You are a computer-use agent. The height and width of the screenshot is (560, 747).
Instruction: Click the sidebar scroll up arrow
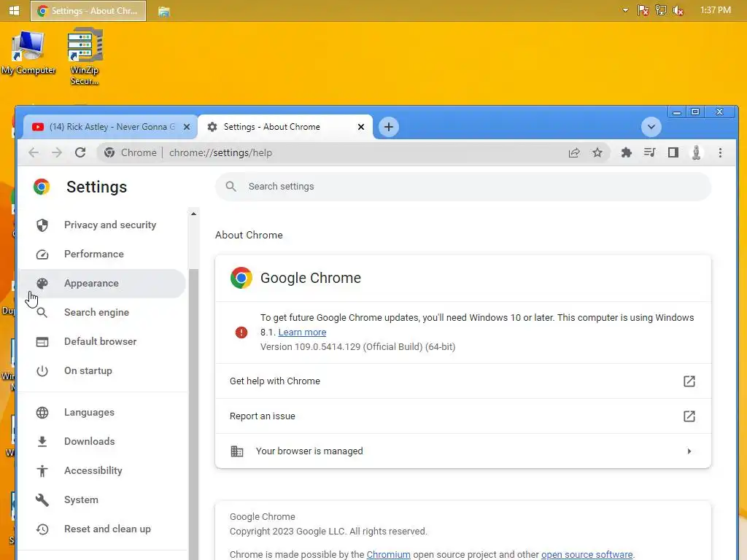pyautogui.click(x=193, y=214)
